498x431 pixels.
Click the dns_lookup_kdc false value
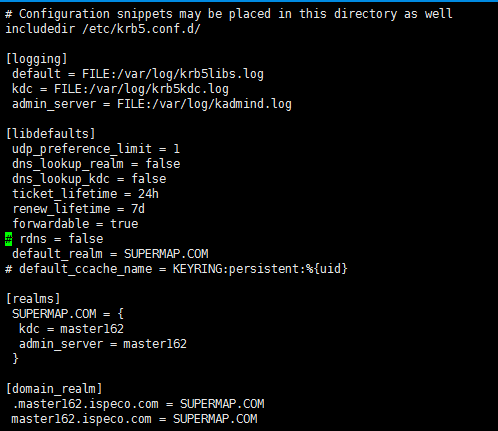149,179
